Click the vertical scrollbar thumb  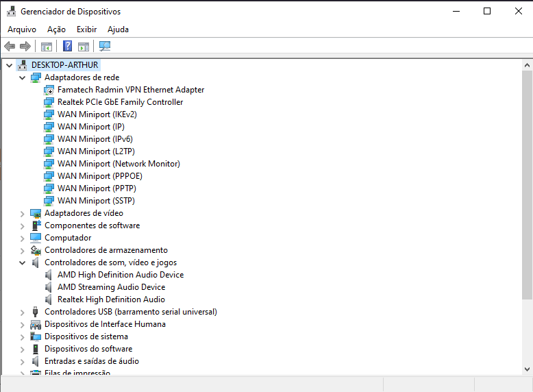[528, 185]
